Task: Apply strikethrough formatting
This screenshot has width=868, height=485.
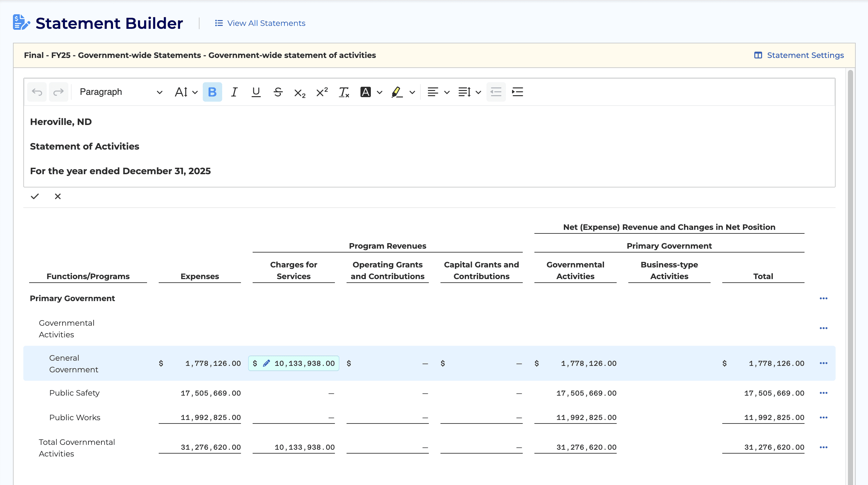Action: (278, 92)
